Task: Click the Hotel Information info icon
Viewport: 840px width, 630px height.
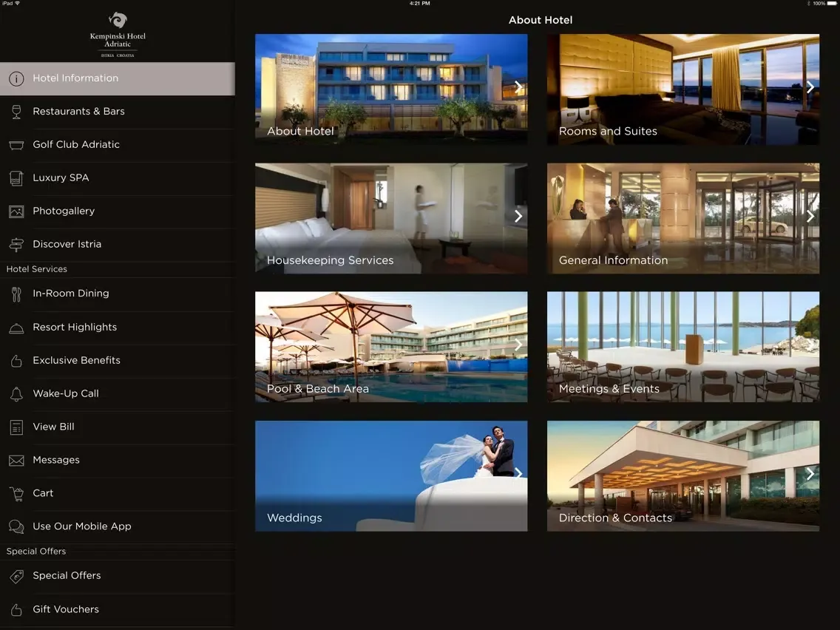Action: tap(16, 78)
